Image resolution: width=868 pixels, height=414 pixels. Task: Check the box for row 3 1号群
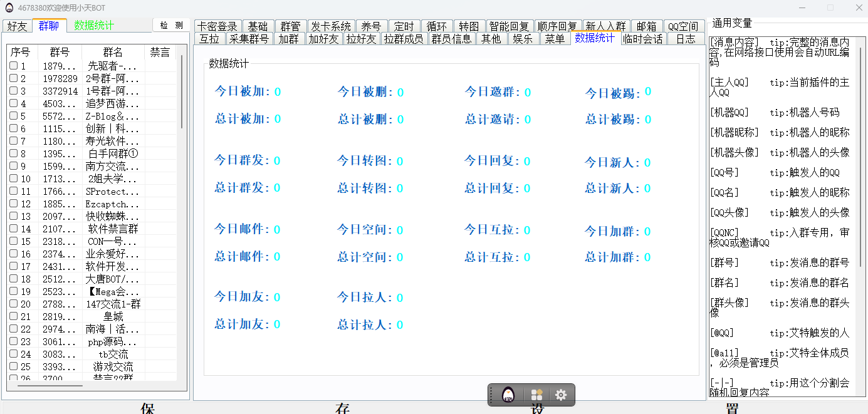pos(14,91)
